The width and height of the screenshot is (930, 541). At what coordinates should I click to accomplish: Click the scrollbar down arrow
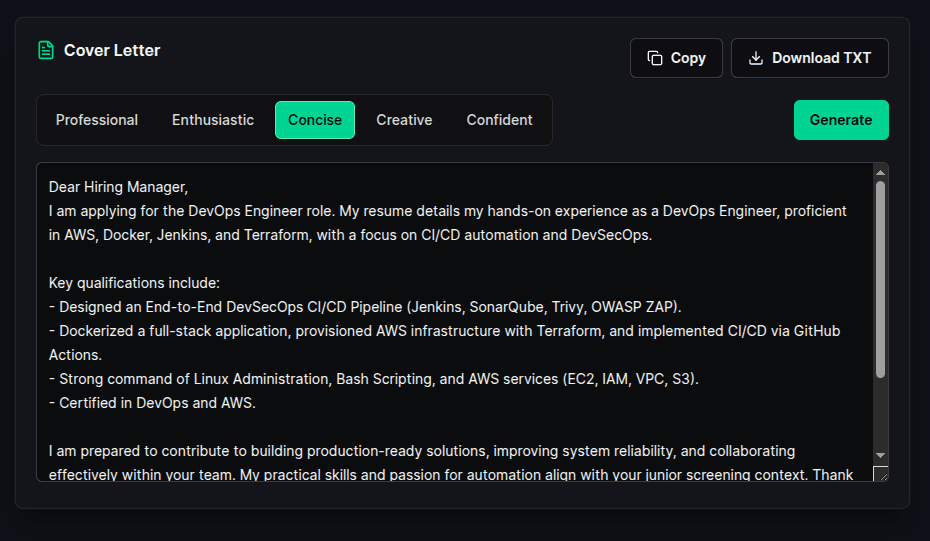[880, 456]
